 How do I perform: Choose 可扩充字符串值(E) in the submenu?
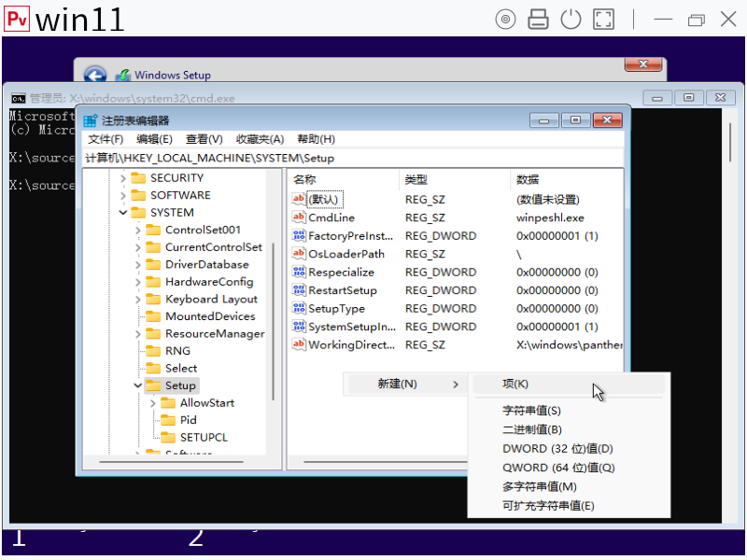pyautogui.click(x=569, y=506)
